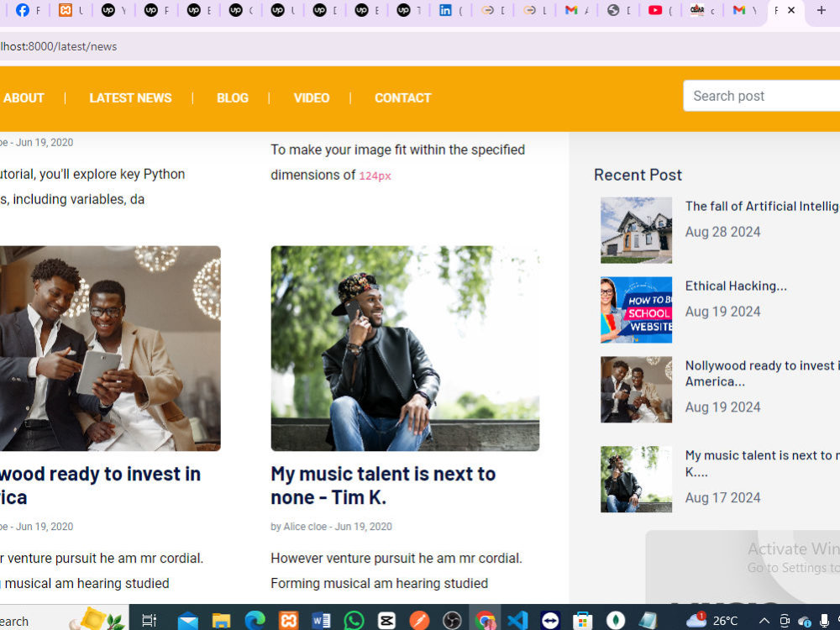
Task: Open a new browser tab
Action: click(x=822, y=10)
